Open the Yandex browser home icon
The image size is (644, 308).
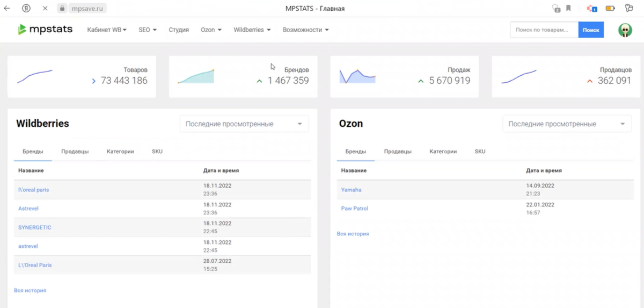26,9
